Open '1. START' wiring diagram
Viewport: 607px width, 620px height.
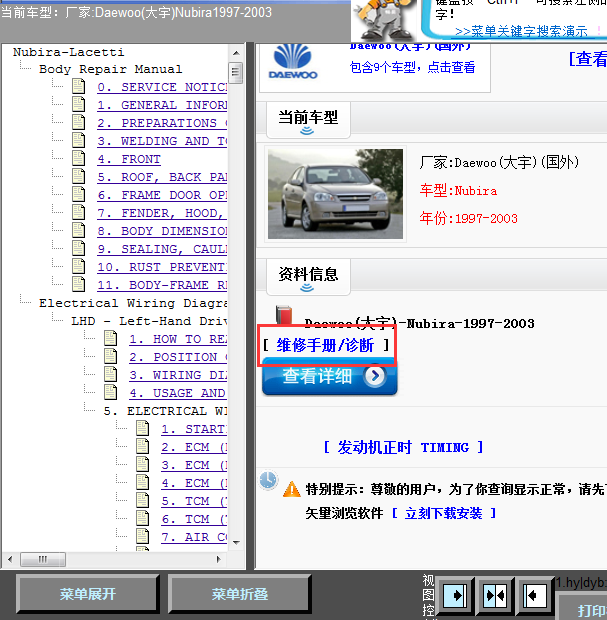click(x=194, y=429)
